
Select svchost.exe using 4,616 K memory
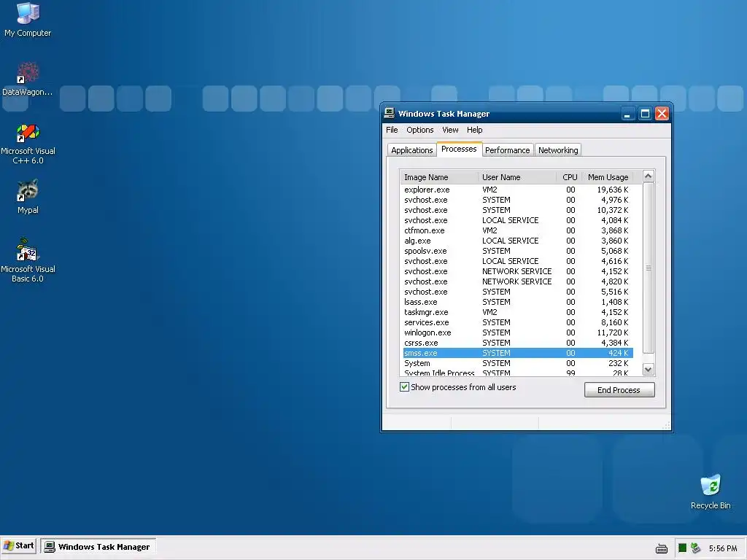[x=517, y=261]
